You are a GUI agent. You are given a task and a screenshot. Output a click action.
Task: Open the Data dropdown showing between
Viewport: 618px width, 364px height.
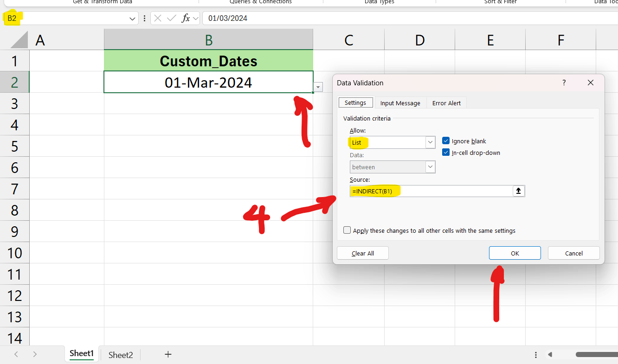(x=430, y=166)
